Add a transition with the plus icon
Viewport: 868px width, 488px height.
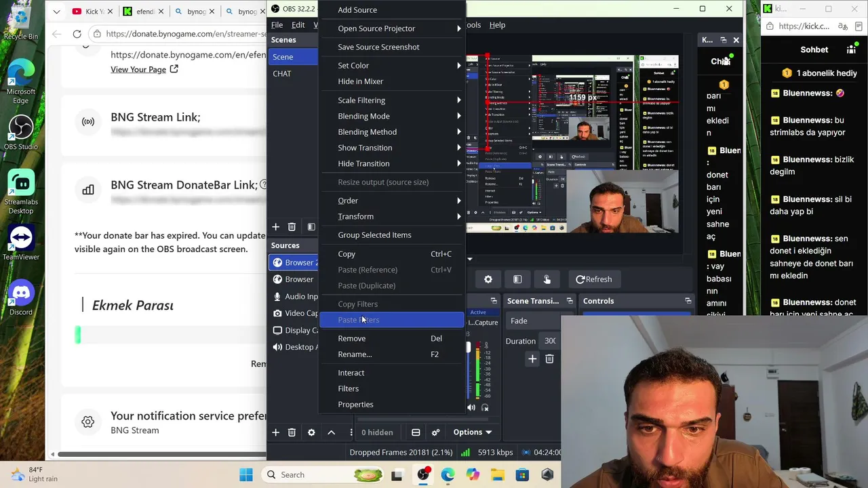point(532,359)
